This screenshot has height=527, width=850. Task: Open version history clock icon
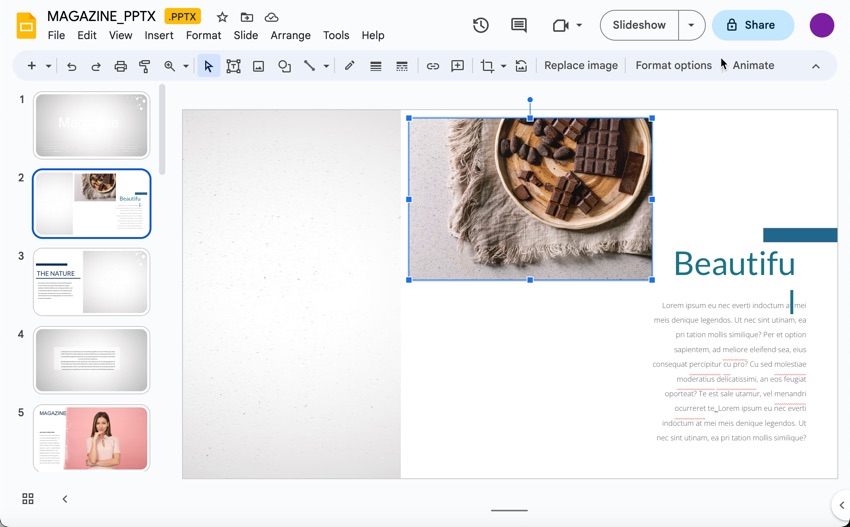click(481, 25)
